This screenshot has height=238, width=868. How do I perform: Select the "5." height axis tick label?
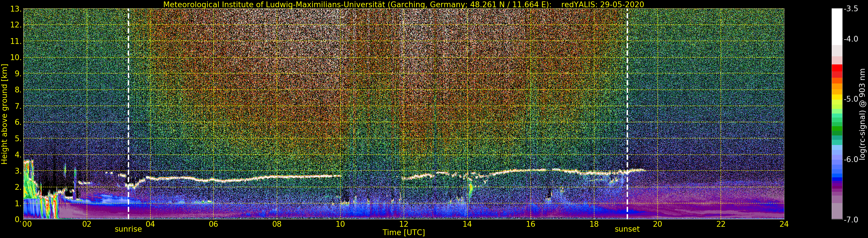tap(18, 138)
